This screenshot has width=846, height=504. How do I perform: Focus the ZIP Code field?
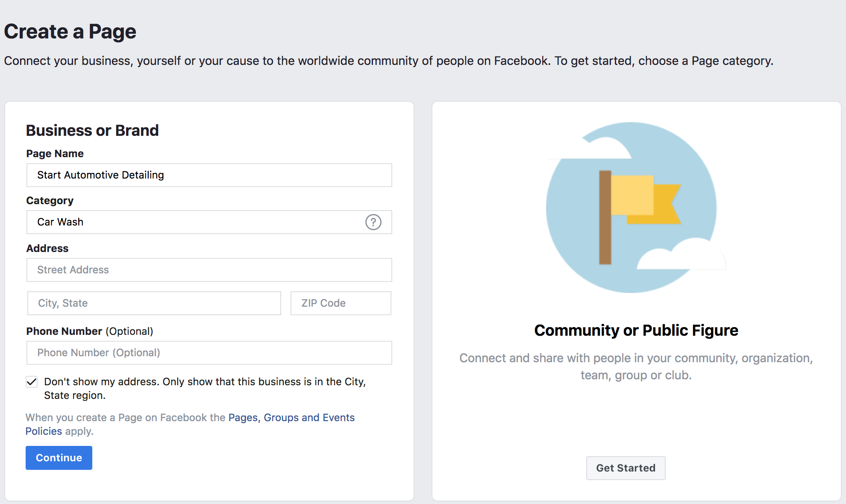[x=341, y=303]
